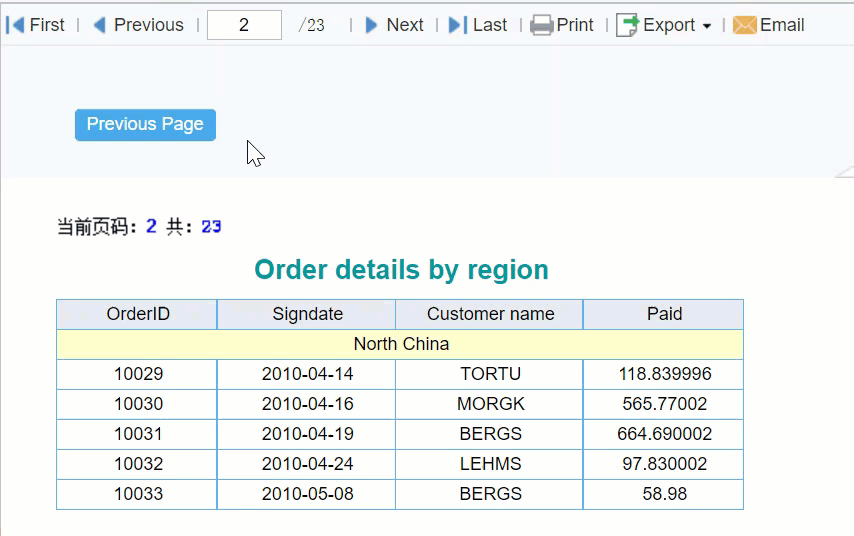Click the Customer name column header
The image size is (854, 536).
pos(490,314)
